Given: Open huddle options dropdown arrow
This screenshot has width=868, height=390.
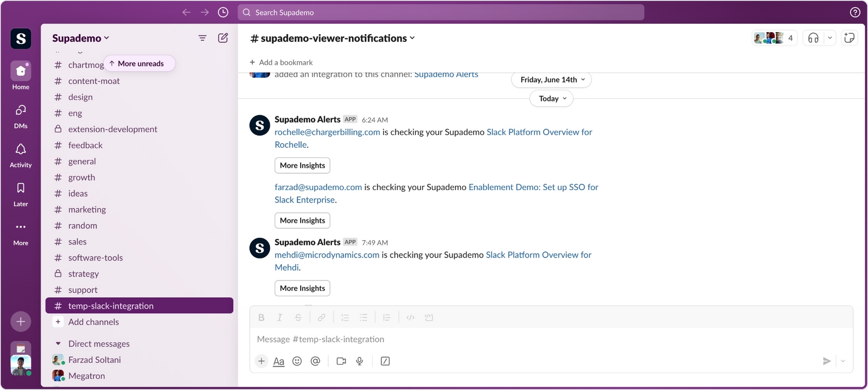Looking at the screenshot, I should [x=829, y=38].
